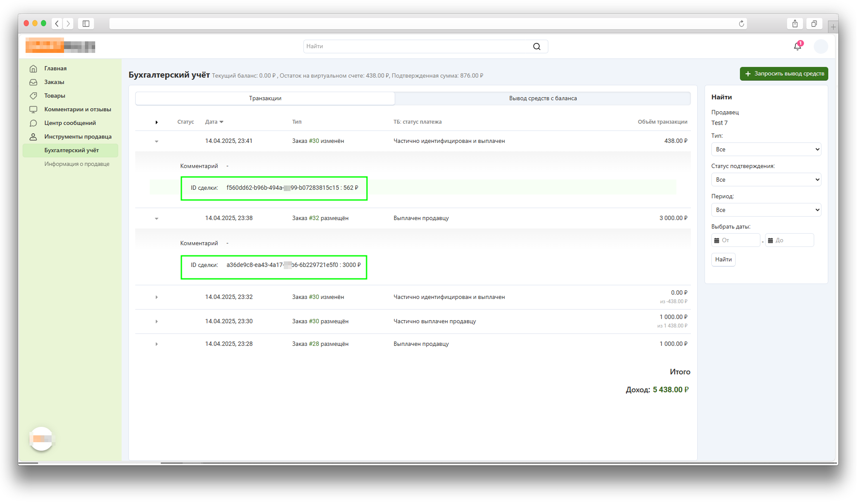Open Комментарии и отзывы section

pos(77,109)
